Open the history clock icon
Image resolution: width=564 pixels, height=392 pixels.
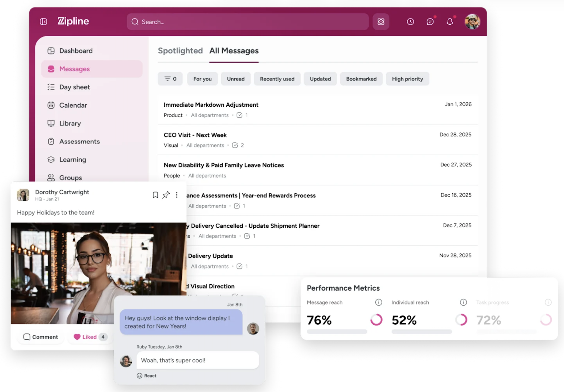(410, 22)
